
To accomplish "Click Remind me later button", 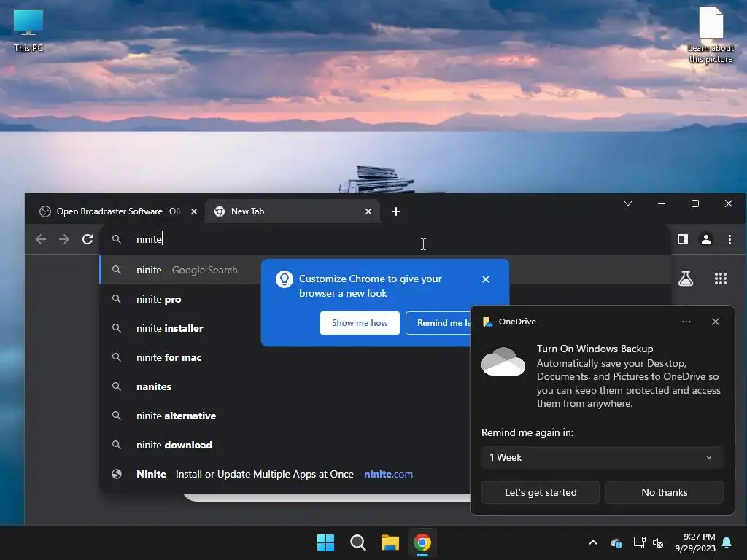I will (x=438, y=323).
